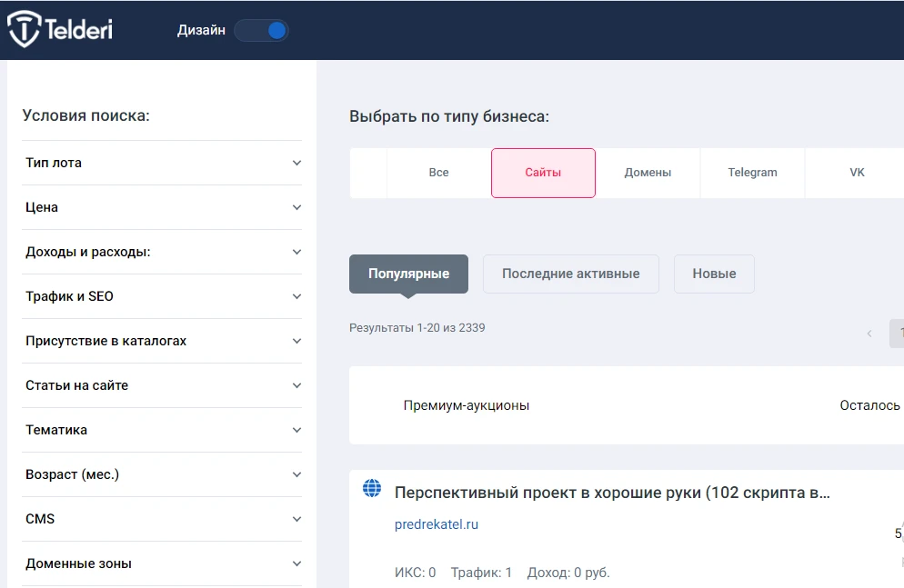The image size is (904, 588).
Task: Open the predrekatel.ru link
Action: tap(437, 524)
